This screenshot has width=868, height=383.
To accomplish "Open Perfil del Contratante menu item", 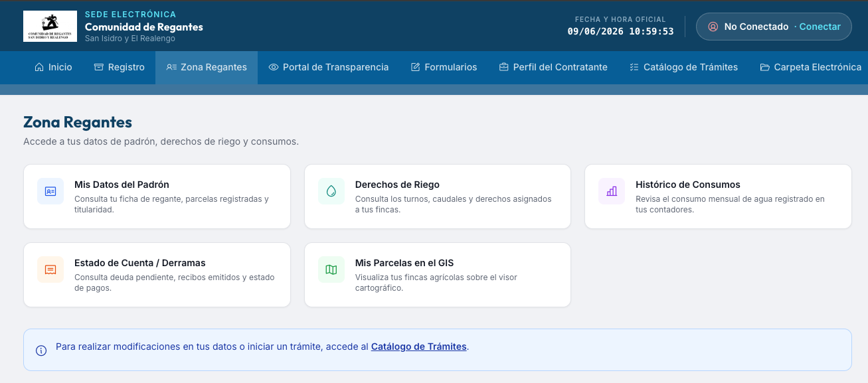I will point(553,67).
